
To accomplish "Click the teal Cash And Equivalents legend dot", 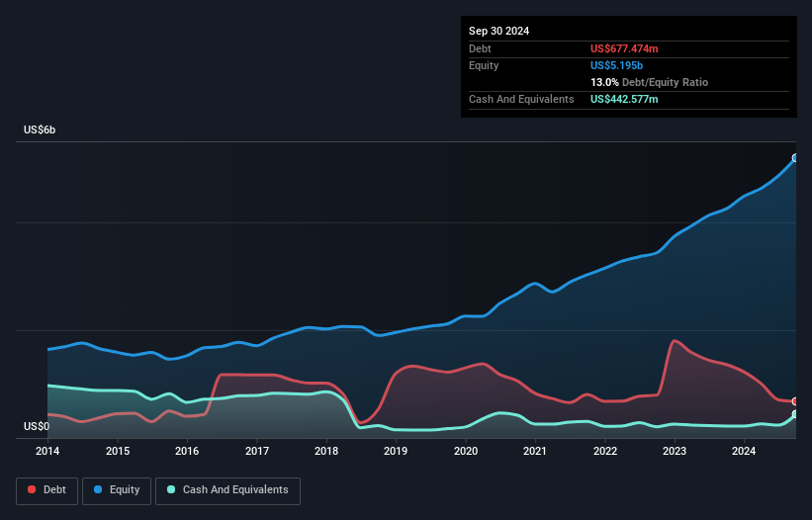I will coord(171,489).
